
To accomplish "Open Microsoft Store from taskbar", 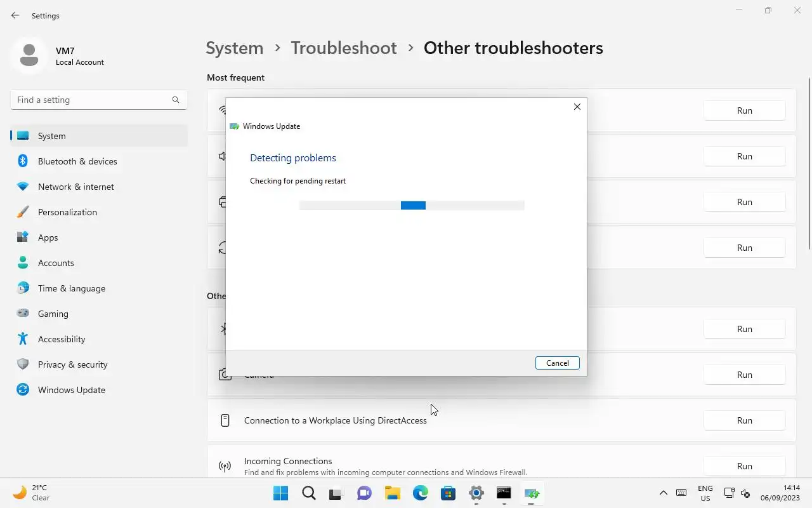I will pyautogui.click(x=448, y=493).
